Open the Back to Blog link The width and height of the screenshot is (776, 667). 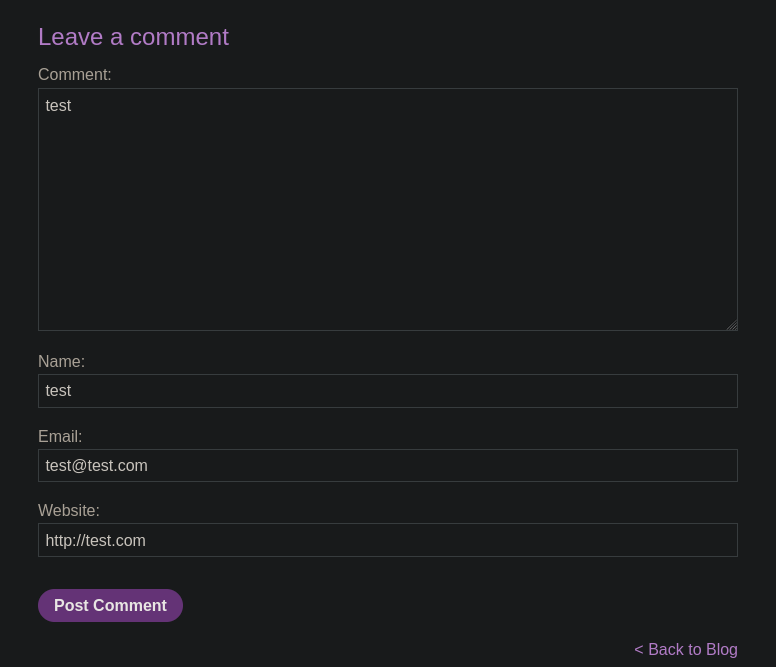point(686,649)
